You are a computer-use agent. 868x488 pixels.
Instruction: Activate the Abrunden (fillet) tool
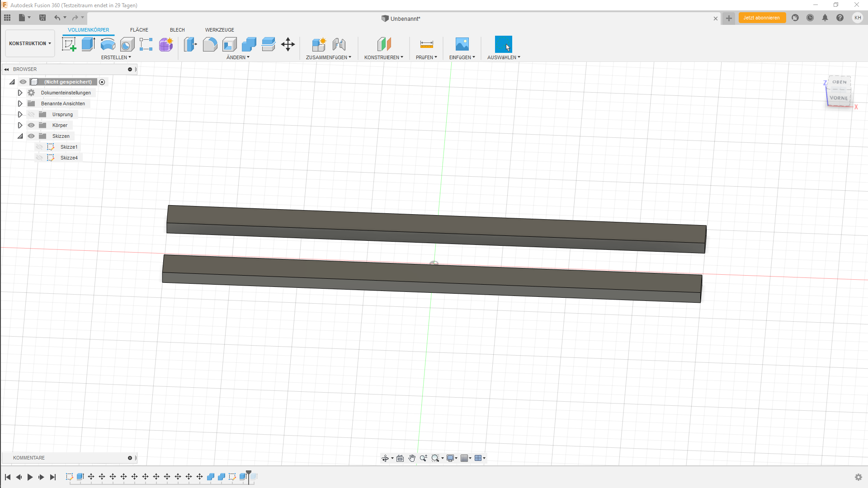click(210, 44)
